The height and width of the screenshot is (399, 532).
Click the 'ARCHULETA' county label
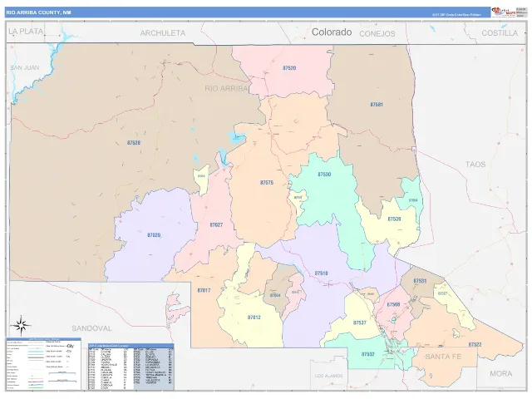(x=163, y=33)
